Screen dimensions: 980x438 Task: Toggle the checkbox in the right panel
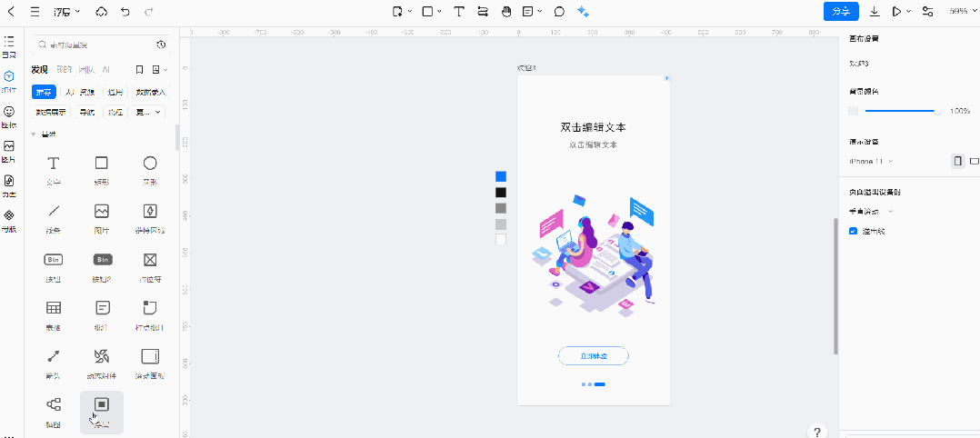(x=853, y=231)
